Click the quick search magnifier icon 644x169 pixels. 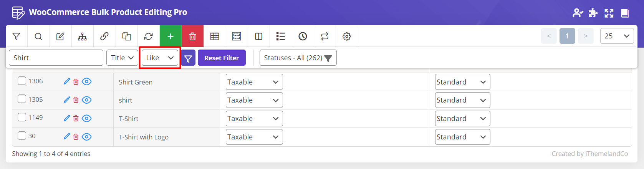[38, 36]
